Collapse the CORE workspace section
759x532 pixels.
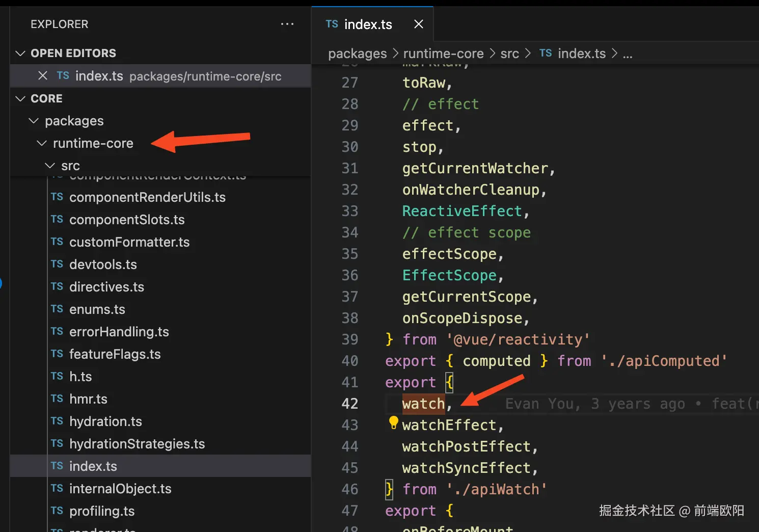[x=20, y=98]
